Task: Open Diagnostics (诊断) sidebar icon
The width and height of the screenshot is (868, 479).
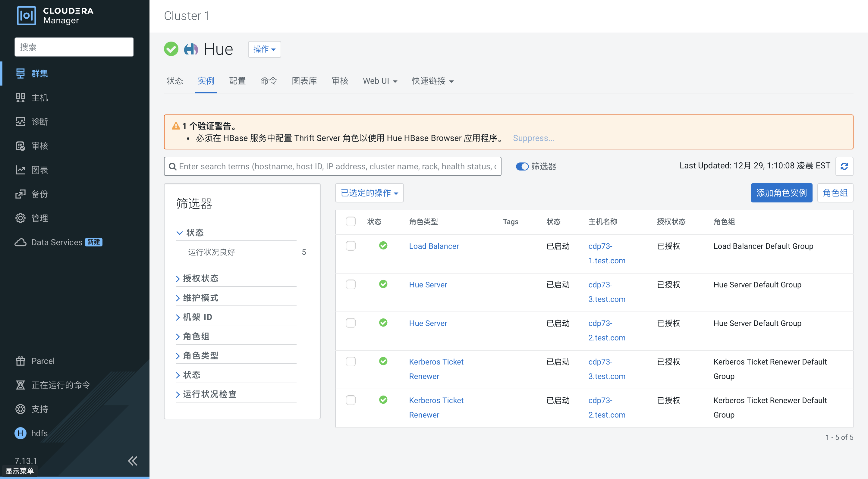Action: (20, 122)
